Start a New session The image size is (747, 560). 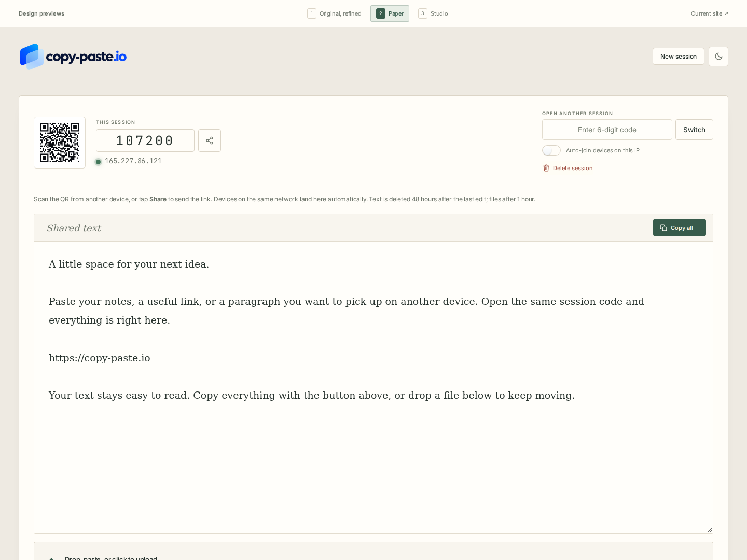(678, 57)
